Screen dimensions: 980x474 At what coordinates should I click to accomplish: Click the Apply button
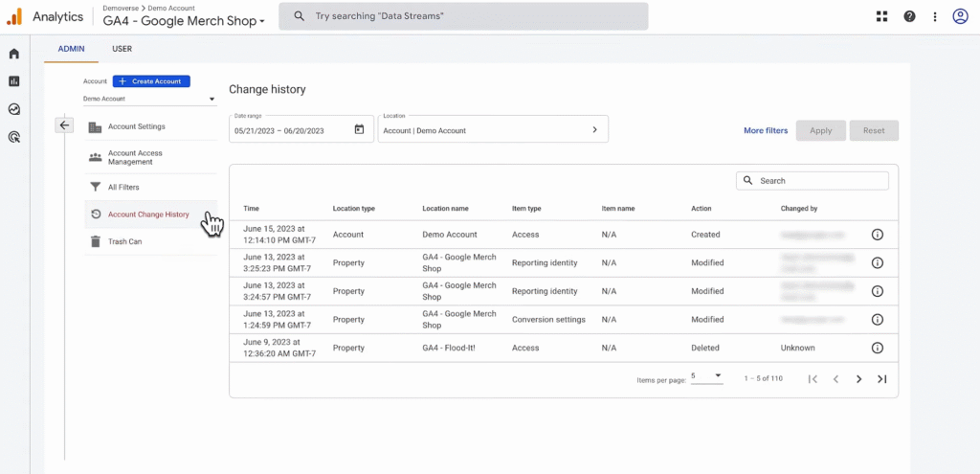(820, 130)
